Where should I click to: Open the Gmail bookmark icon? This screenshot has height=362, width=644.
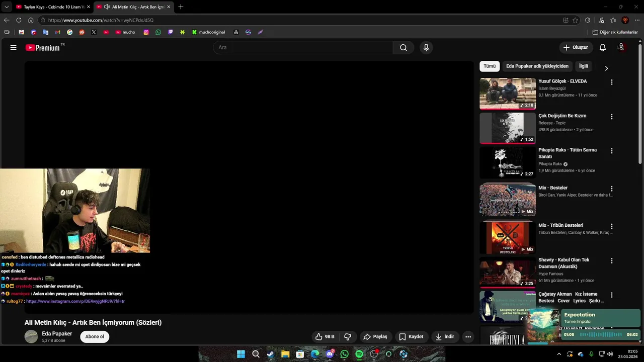click(57, 32)
